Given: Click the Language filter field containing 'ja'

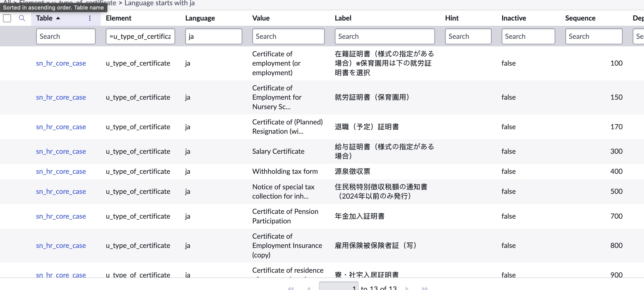Looking at the screenshot, I should [x=213, y=36].
